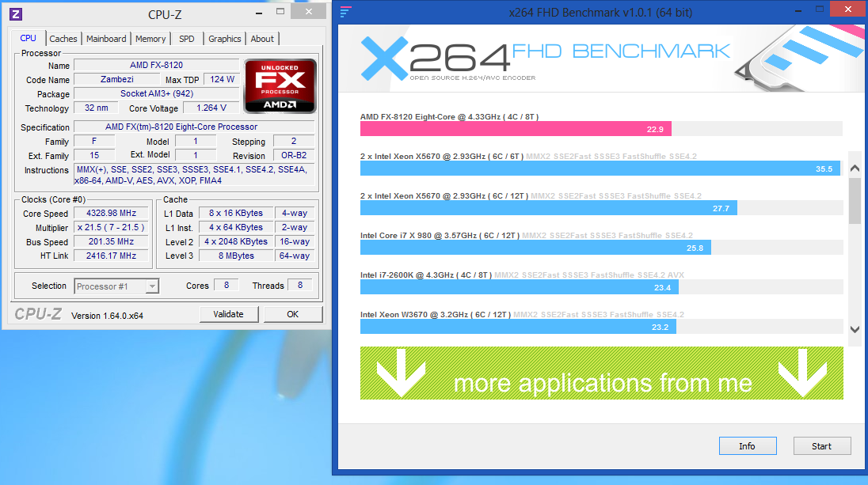Select the Memory tab
Image resolution: width=868 pixels, height=485 pixels.
point(150,39)
